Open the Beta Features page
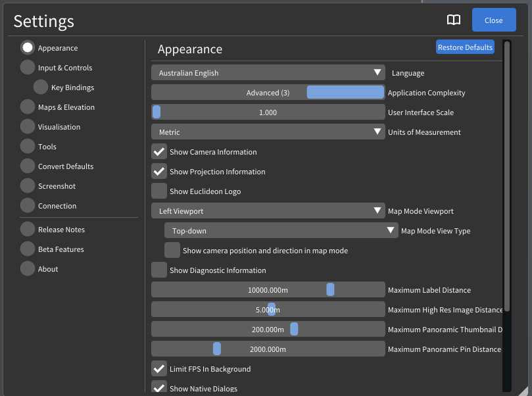The height and width of the screenshot is (396, 532). tap(53, 249)
